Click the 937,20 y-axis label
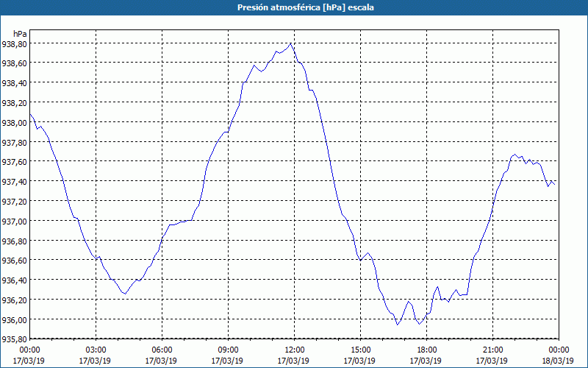 pos(14,202)
